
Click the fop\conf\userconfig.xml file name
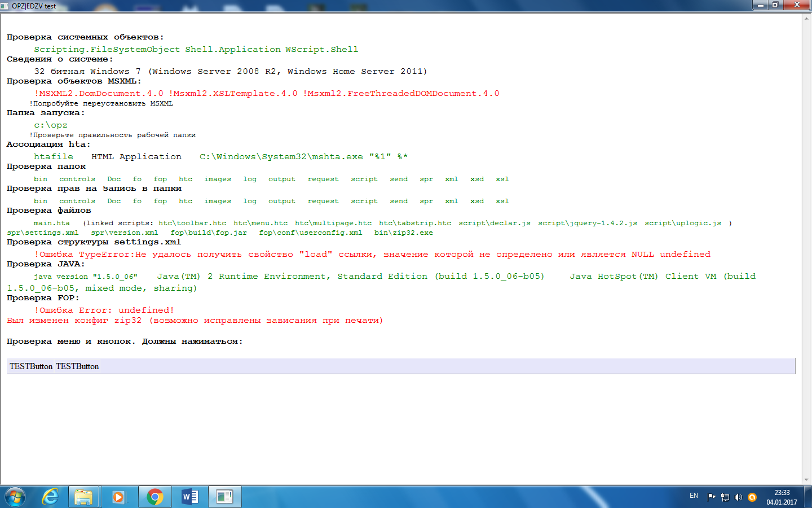[x=311, y=233]
